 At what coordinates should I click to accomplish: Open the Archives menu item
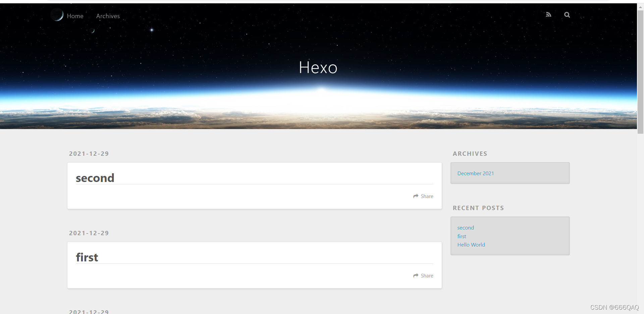click(108, 16)
